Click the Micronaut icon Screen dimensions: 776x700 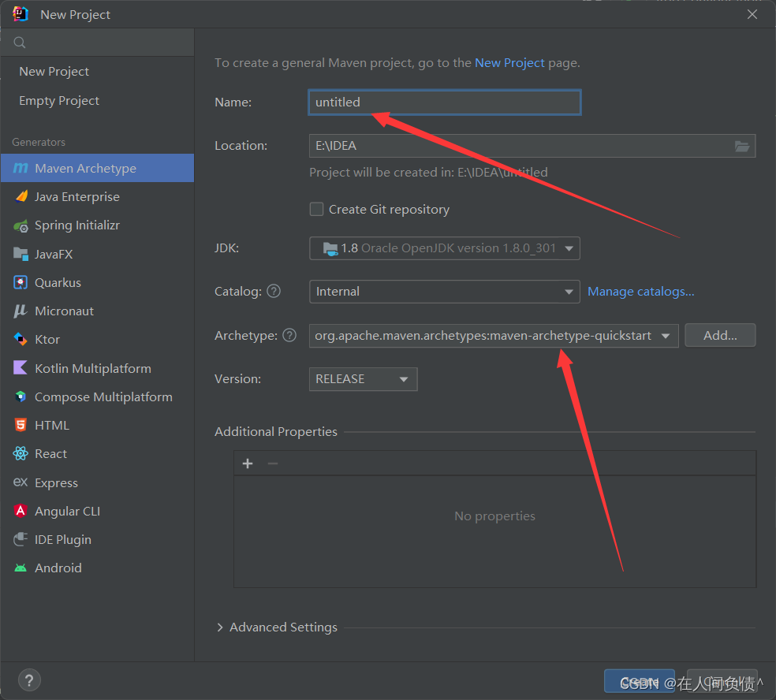pyautogui.click(x=21, y=311)
